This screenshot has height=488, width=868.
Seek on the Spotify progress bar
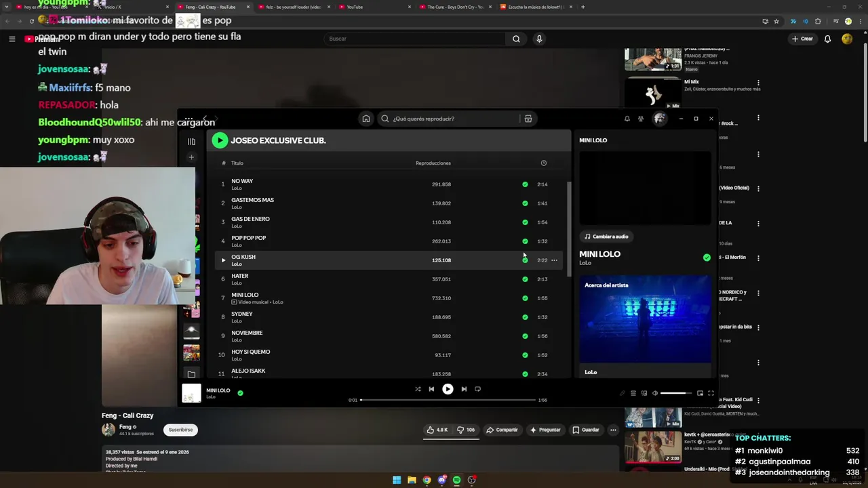coord(448,400)
